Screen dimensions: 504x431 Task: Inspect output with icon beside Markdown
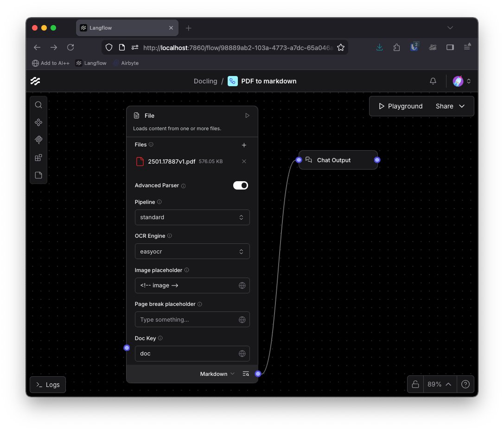(x=246, y=374)
